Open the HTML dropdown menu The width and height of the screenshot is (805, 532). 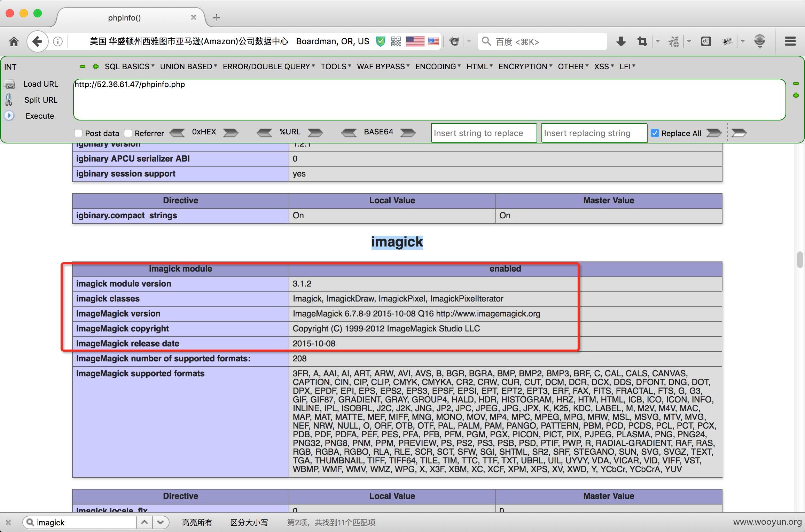479,66
